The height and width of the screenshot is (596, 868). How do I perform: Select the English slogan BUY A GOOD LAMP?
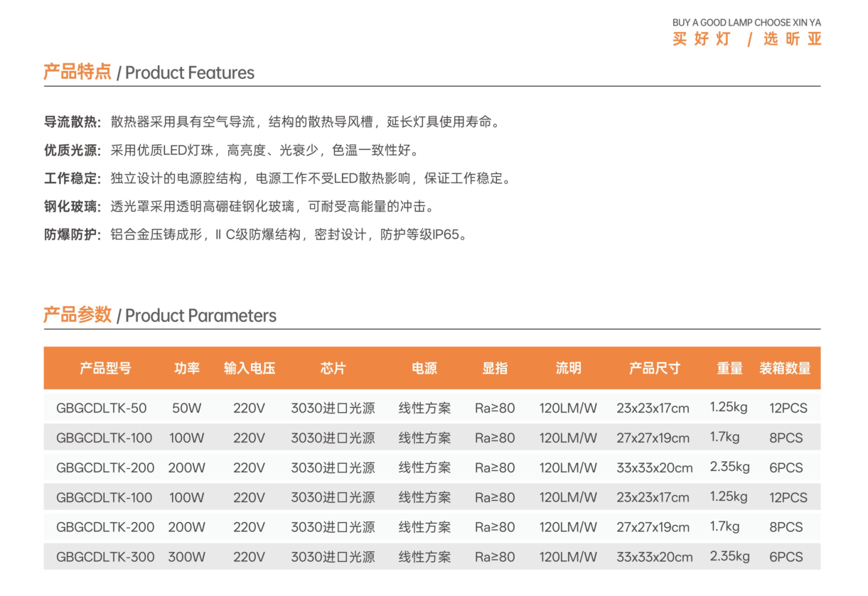(x=746, y=23)
